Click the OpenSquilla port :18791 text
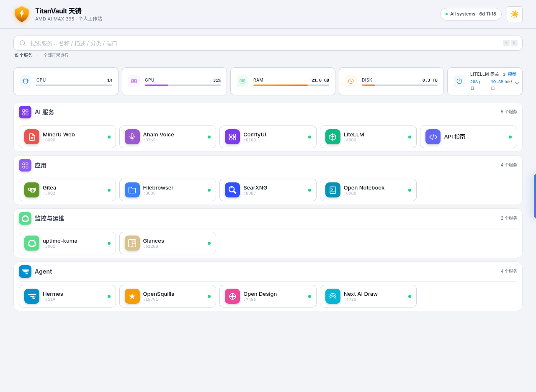The image size is (536, 392). [x=151, y=300]
